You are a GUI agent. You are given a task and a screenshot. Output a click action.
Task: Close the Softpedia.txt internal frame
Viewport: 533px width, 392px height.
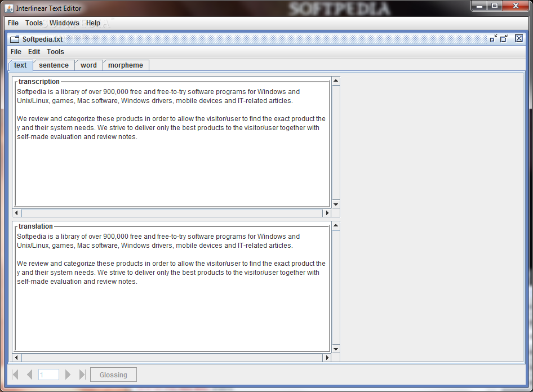519,38
